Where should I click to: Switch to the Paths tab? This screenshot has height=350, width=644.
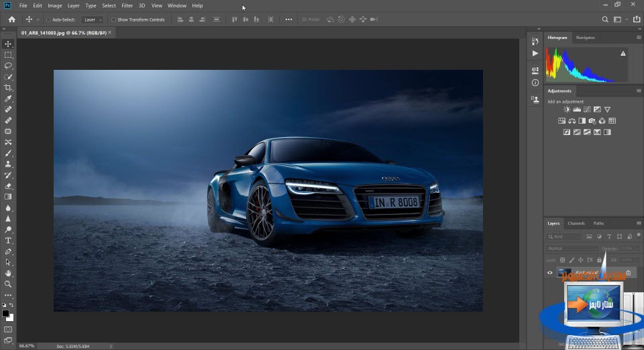(598, 223)
